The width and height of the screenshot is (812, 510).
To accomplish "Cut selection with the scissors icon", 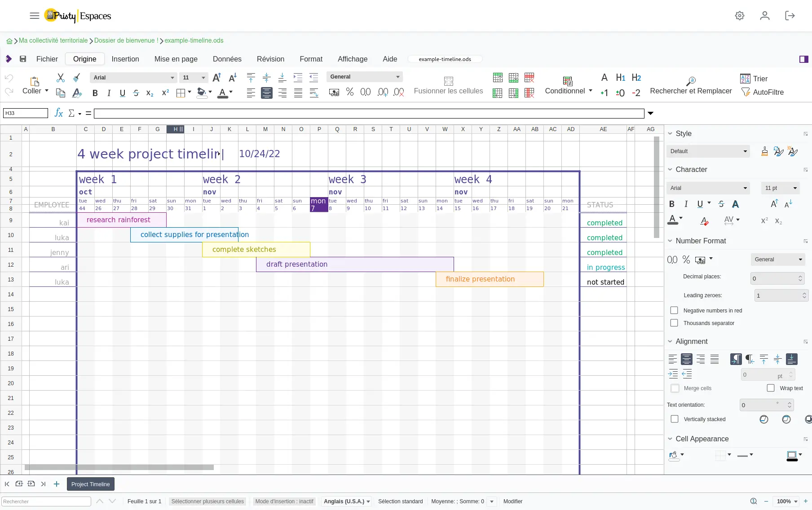I will pos(61,78).
